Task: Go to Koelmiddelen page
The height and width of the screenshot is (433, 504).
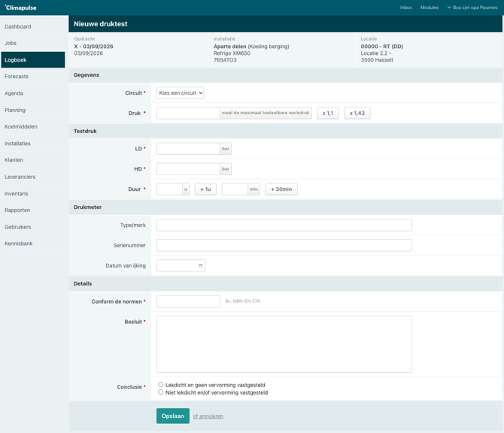Action: pos(32,126)
